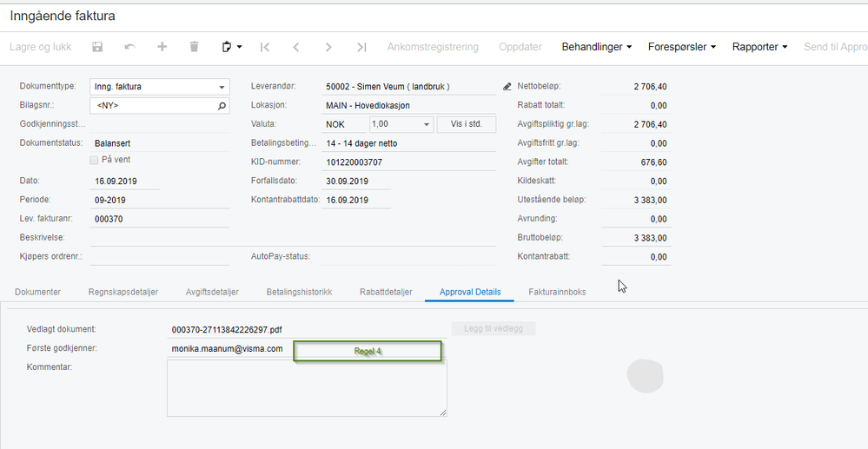Open the Avgiftsdetaljer tab

pos(212,292)
